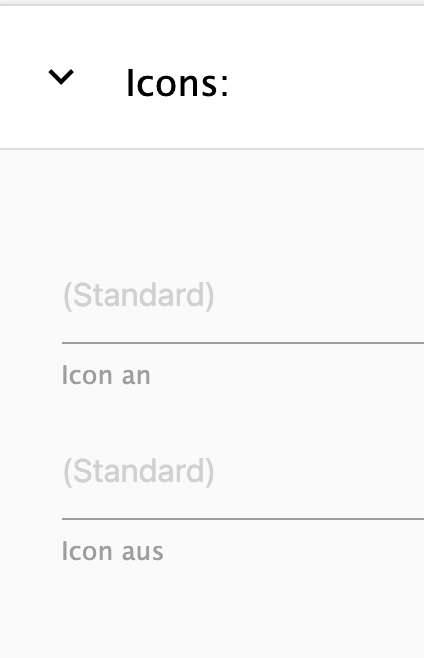This screenshot has width=424, height=658.
Task: Click the white header area right of "Icons:"
Action: 327,84
